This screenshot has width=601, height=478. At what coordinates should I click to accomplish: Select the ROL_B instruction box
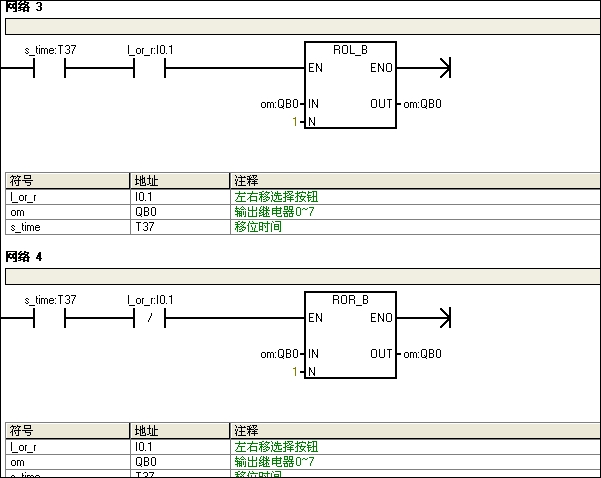coord(350,85)
